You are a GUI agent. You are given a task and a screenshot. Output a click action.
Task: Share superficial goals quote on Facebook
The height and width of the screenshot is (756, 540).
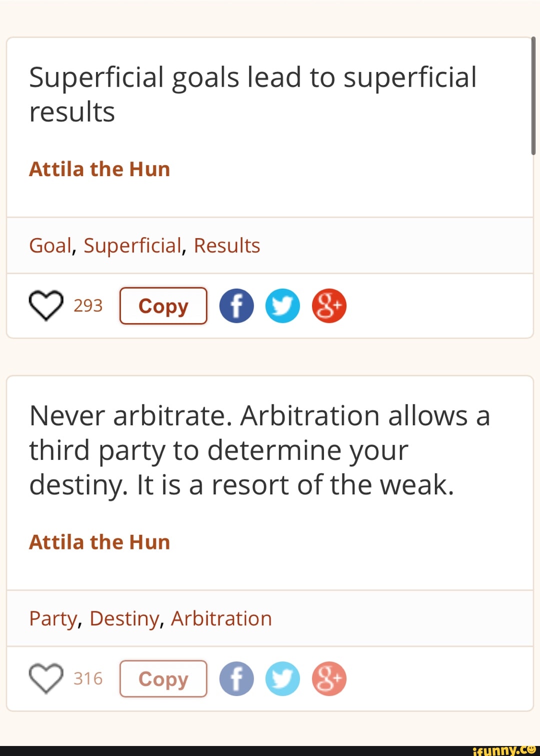236,306
